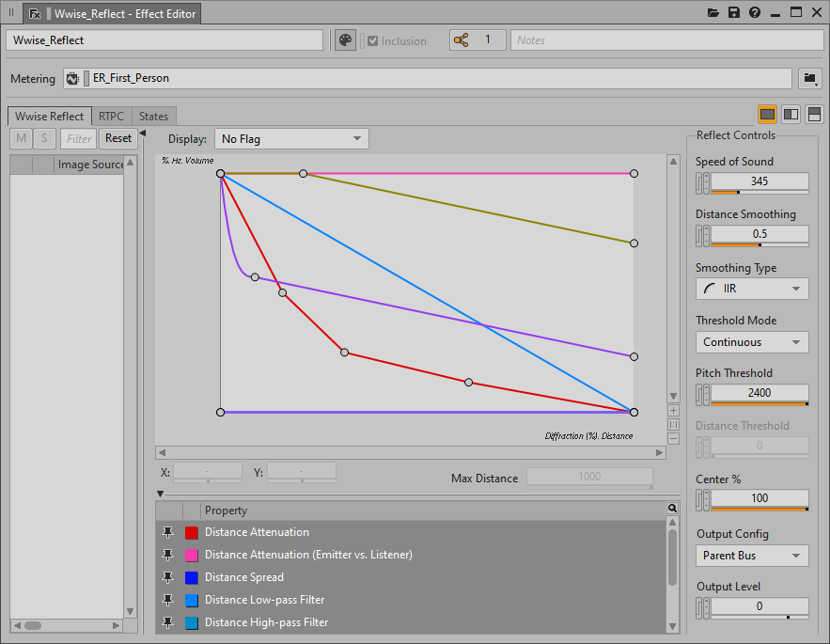Collapse the Image Source panel with the left arrow
830x644 pixels.
coord(142,133)
